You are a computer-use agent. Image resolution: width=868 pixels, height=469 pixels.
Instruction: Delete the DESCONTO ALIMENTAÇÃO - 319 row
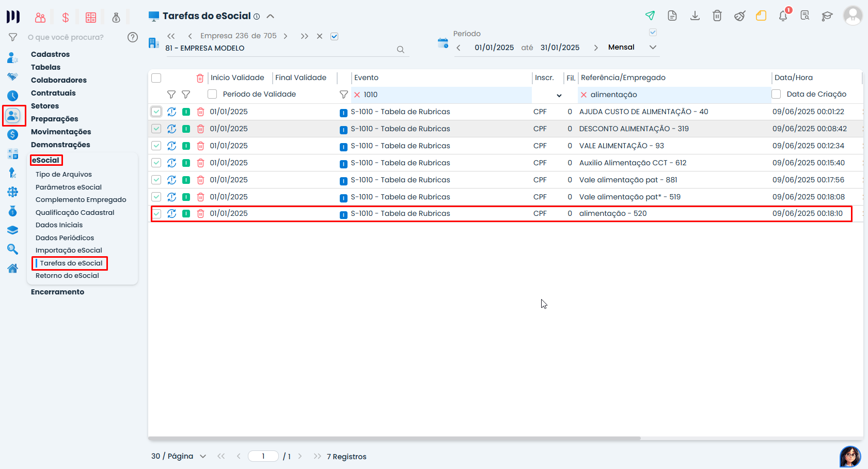coord(200,129)
